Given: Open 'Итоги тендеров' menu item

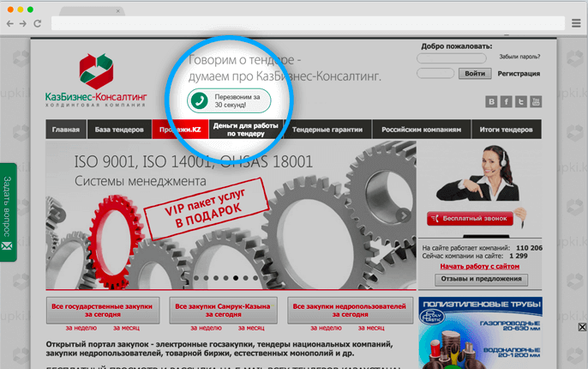Looking at the screenshot, I should point(507,130).
